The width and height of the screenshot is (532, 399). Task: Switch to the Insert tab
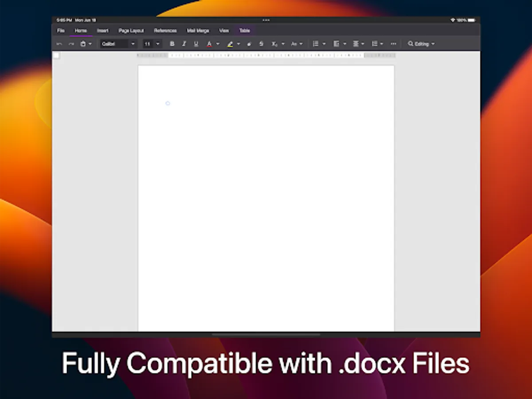click(x=102, y=31)
